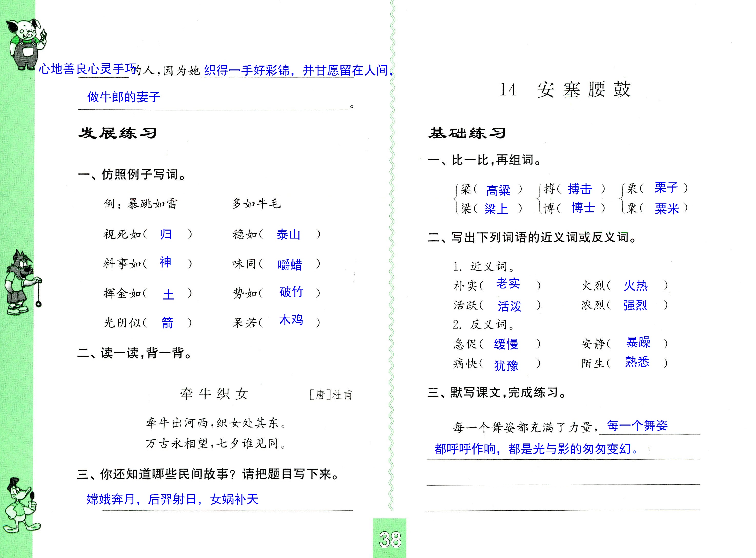
Task: Select the poem title 牵牛织女
Action: [214, 394]
